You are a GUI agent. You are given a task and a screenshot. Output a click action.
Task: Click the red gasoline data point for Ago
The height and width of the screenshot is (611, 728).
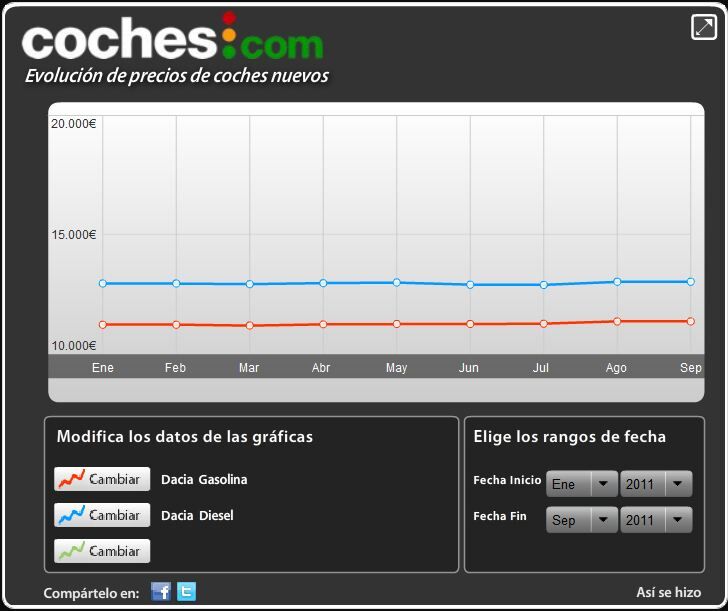click(617, 321)
